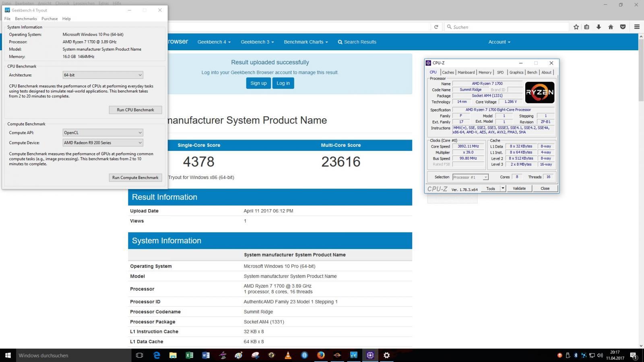
Task: Expand the Geekbench 4 nav dropdown
Action: [x=214, y=42]
